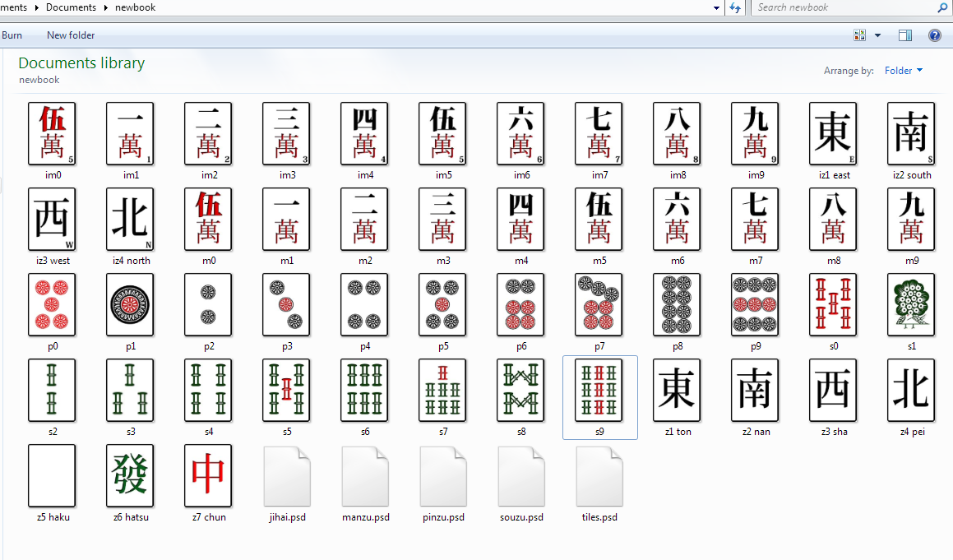This screenshot has height=560, width=953.
Task: Open the view options dropdown arrow
Action: click(x=877, y=35)
